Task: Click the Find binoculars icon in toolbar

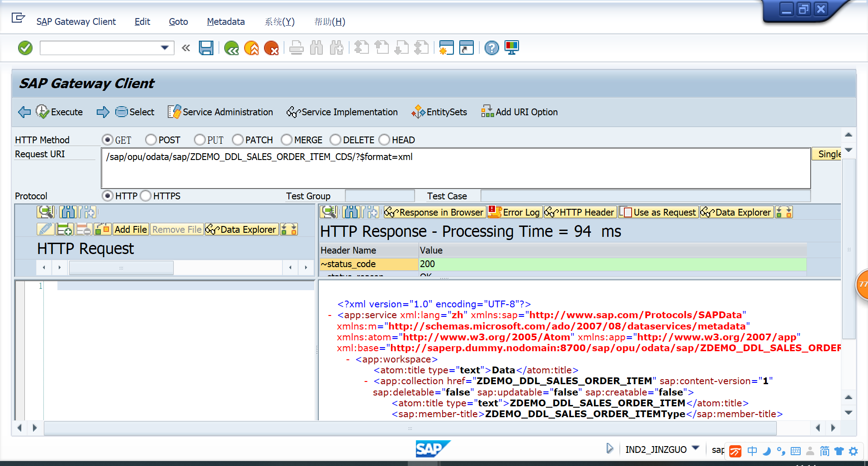Action: tap(316, 47)
